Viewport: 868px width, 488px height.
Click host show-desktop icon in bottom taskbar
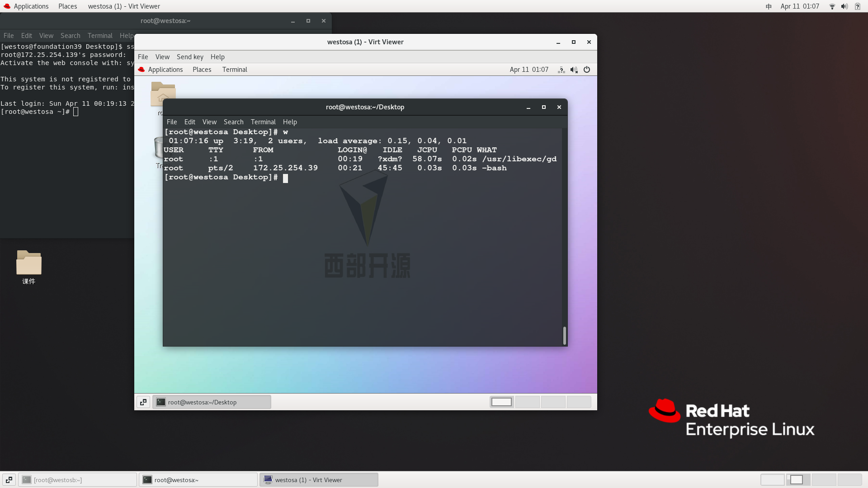9,480
